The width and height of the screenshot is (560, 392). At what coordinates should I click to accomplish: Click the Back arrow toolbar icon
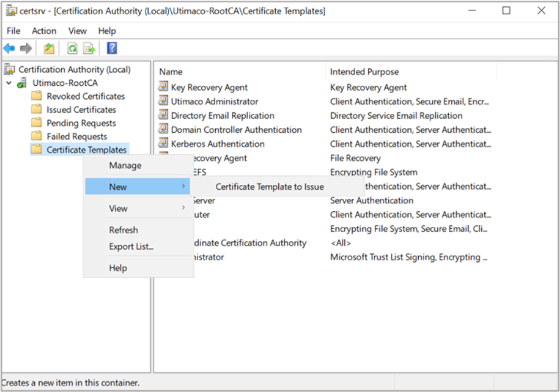(9, 49)
